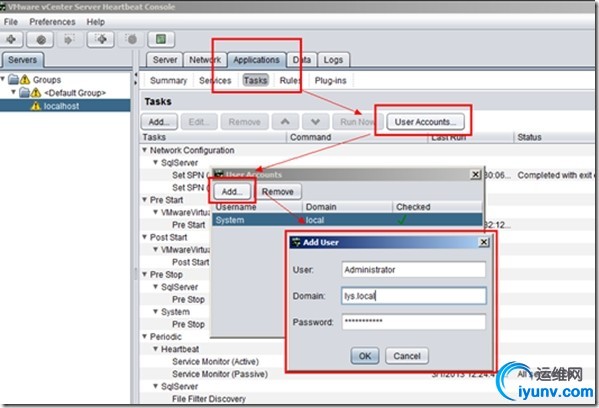Screen dimensions: 599x408
Task: Collapse the Heartbeat node under Periodic
Action: [156, 348]
